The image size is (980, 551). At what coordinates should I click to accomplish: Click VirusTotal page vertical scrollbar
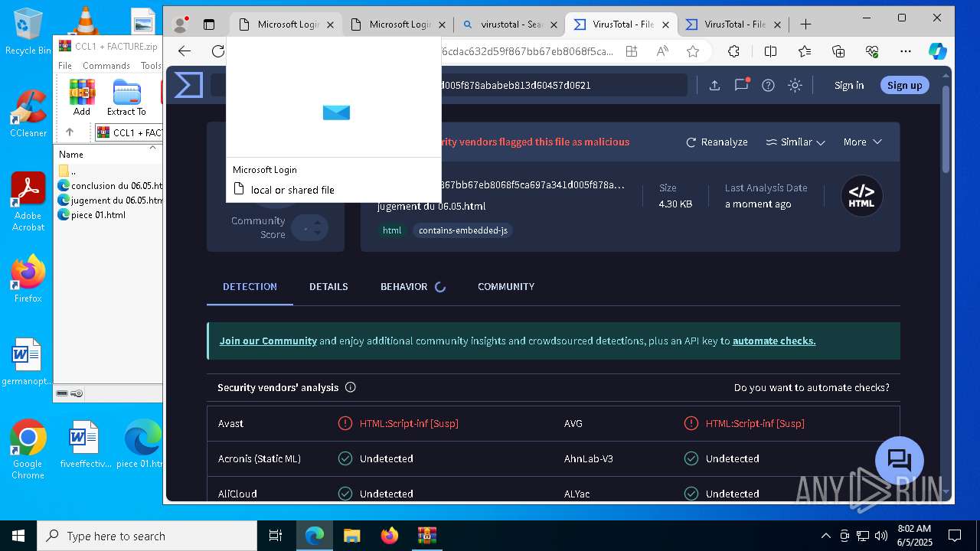pyautogui.click(x=946, y=128)
